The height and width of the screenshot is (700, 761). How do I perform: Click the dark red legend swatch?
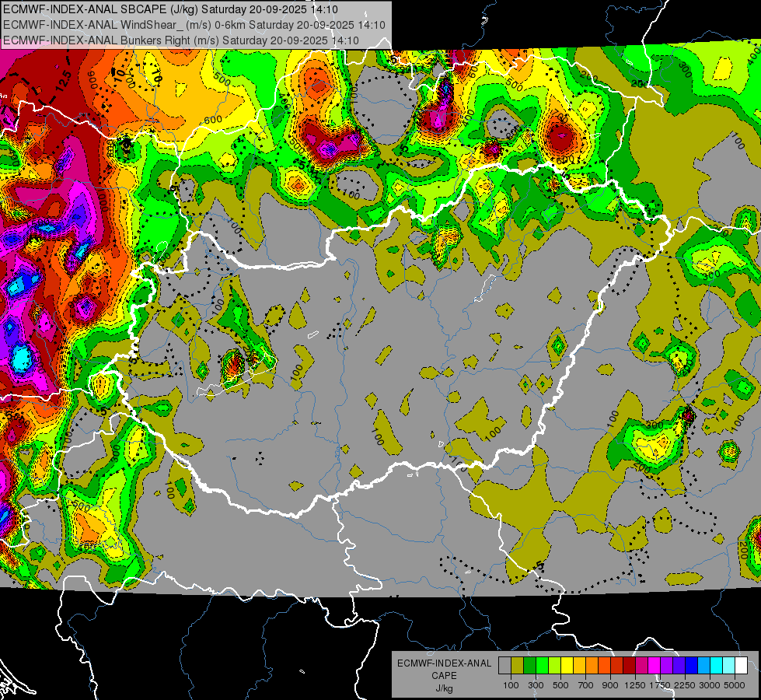[629, 666]
